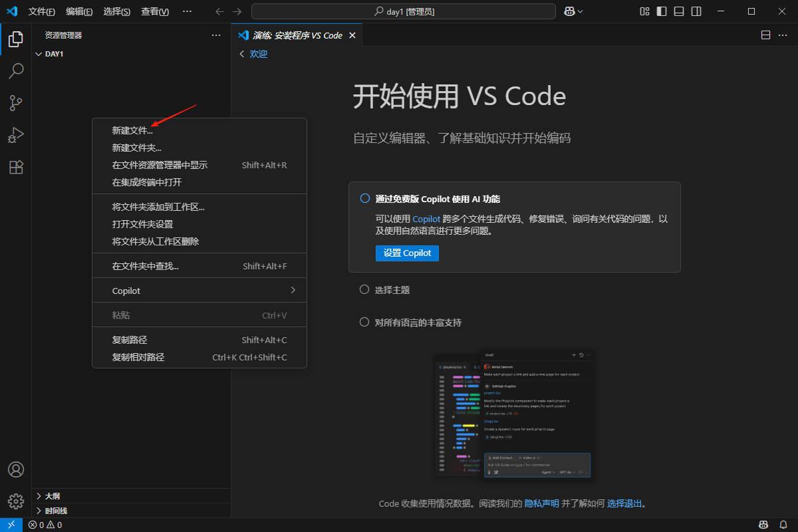798x532 pixels.
Task: Click the Copilot status icon in status bar
Action: point(765,525)
